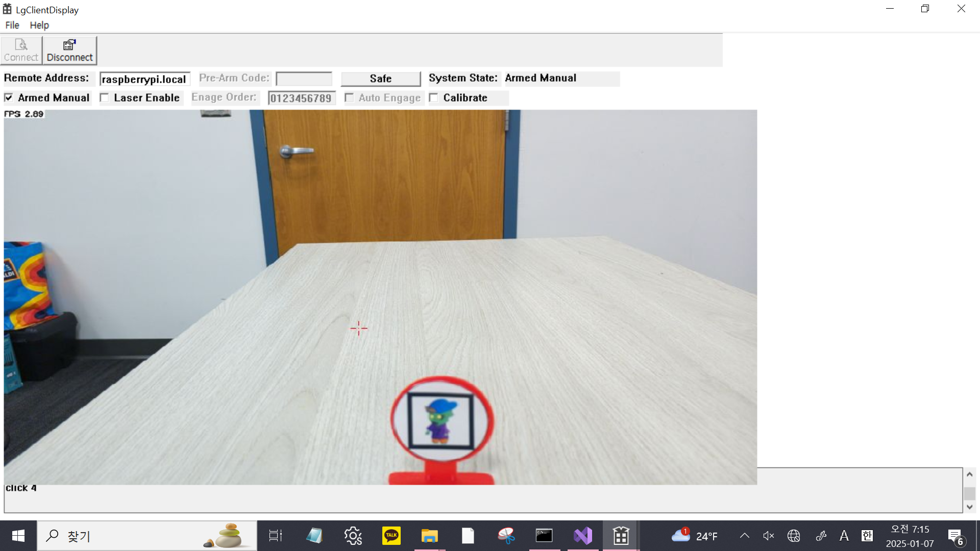This screenshot has height=551, width=980.
Task: Open the Help menu
Action: coord(39,25)
